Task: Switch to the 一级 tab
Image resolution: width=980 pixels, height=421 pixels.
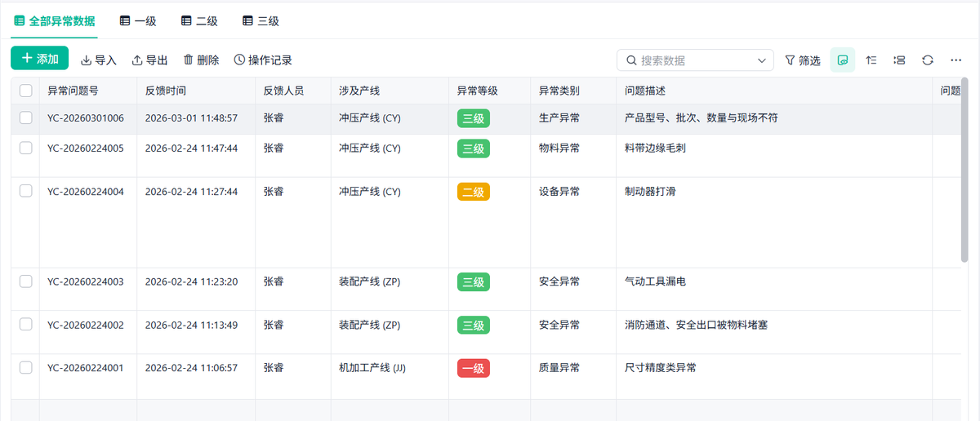Action: click(x=138, y=21)
